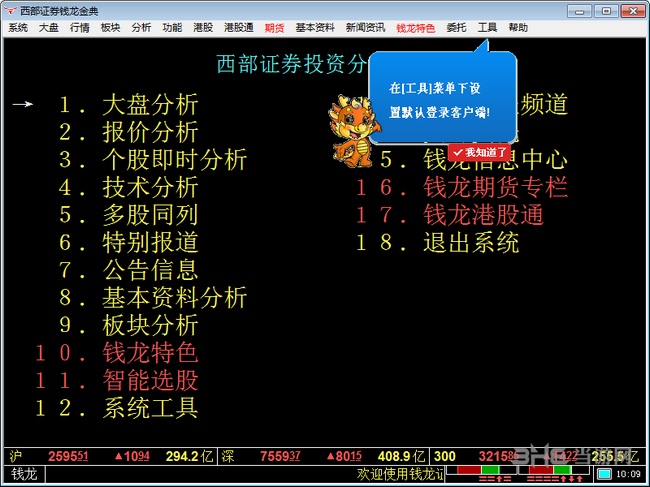Click the app logo in the title bar
The image size is (650, 487).
point(10,10)
